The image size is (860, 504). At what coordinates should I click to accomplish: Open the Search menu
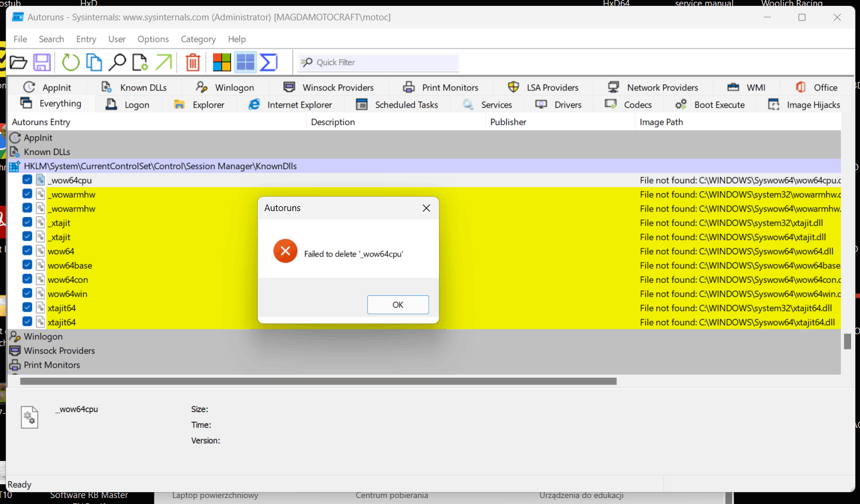[51, 39]
